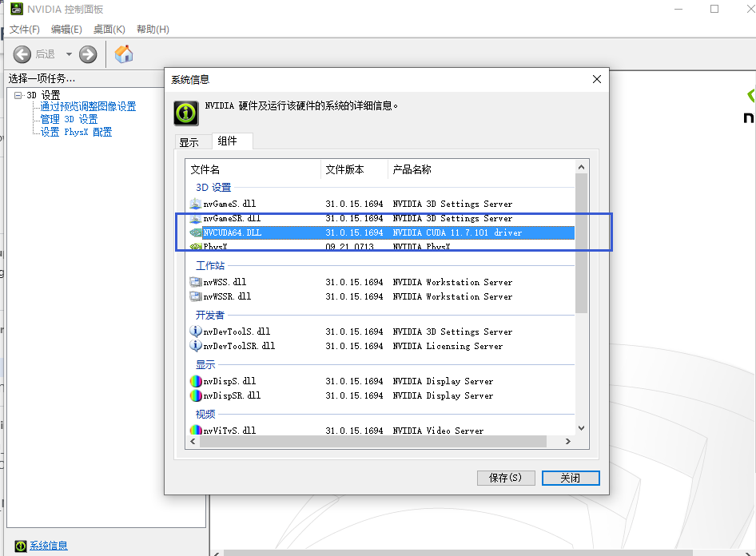Sort by 文件版本 column header
The width and height of the screenshot is (756, 556).
(x=354, y=169)
